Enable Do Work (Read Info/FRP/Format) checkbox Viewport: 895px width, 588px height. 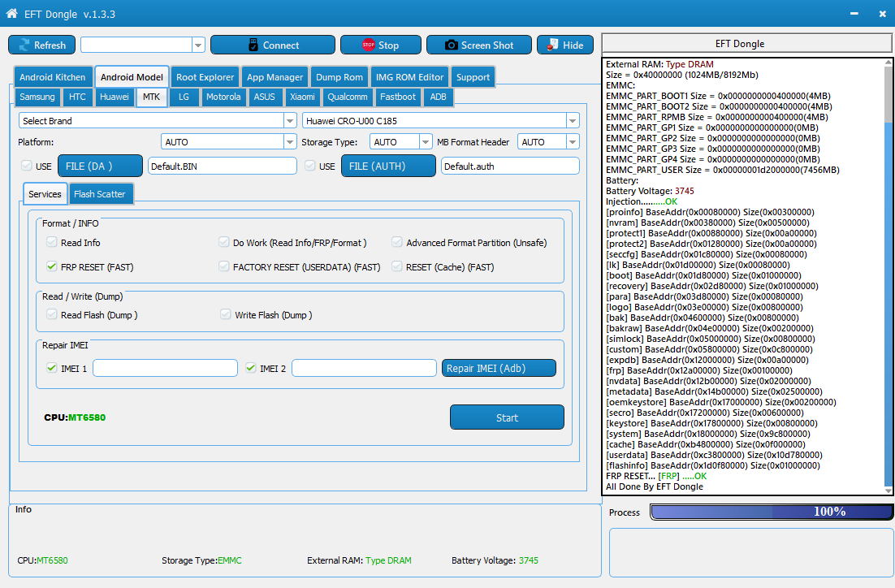coord(224,242)
